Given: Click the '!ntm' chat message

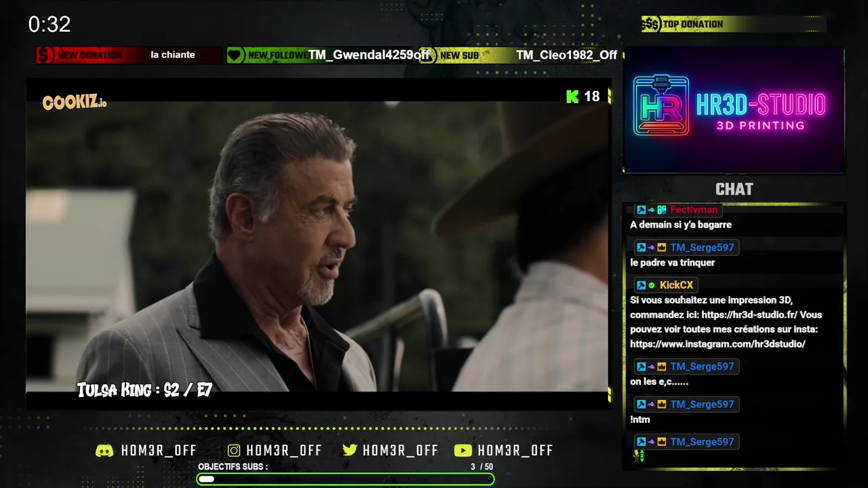Looking at the screenshot, I should pos(640,420).
